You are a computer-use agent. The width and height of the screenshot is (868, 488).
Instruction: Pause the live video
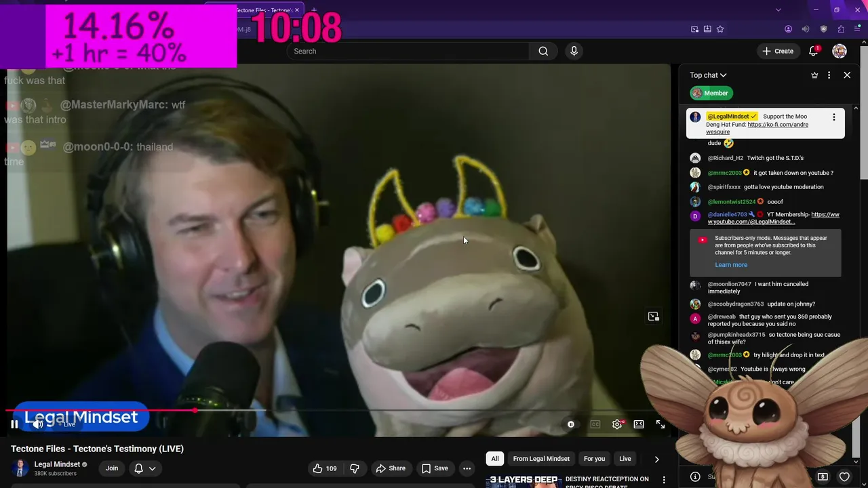click(14, 424)
